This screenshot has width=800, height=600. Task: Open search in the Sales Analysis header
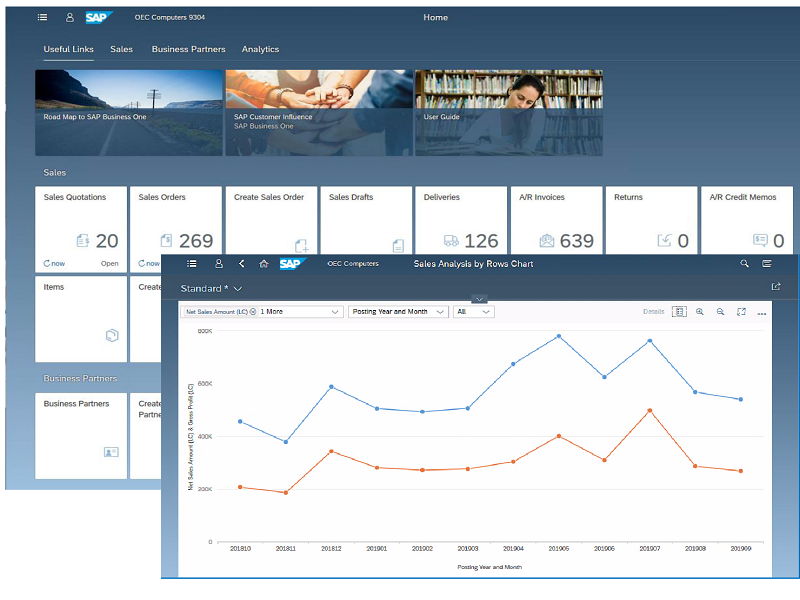pos(744,264)
